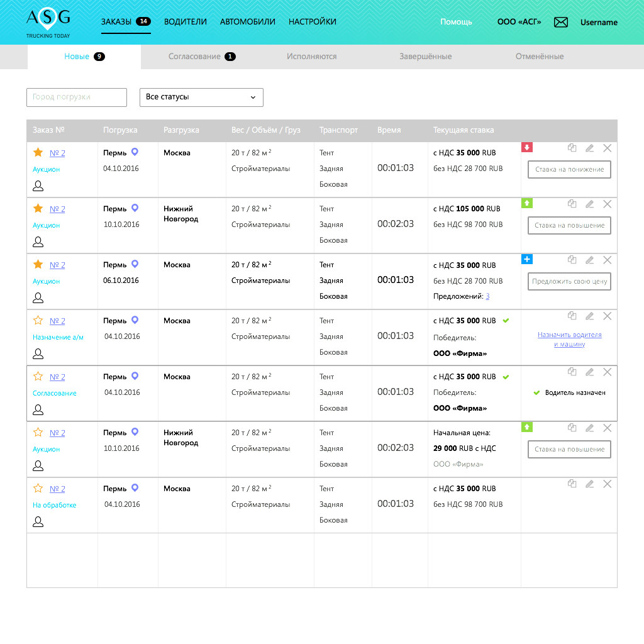The height and width of the screenshot is (644, 644).
Task: Open № 2 link in 'На обработке' row
Action: pos(57,489)
